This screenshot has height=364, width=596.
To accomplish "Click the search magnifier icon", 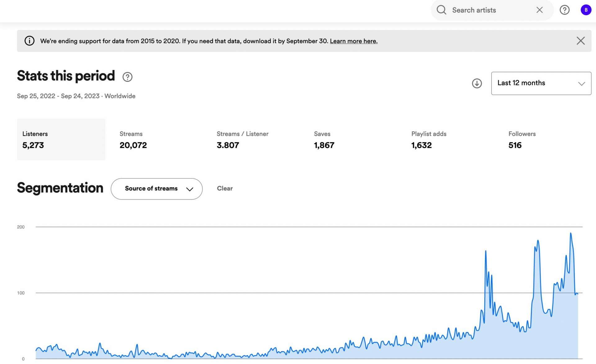I will coord(441,10).
